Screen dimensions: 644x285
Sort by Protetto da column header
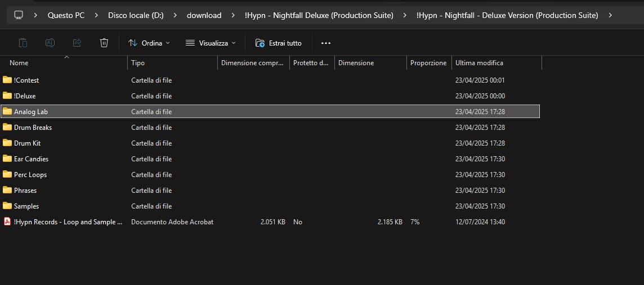click(x=312, y=63)
